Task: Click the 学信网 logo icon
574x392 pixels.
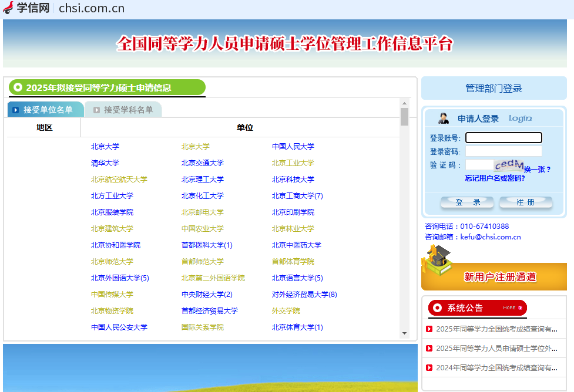Action: [x=8, y=8]
